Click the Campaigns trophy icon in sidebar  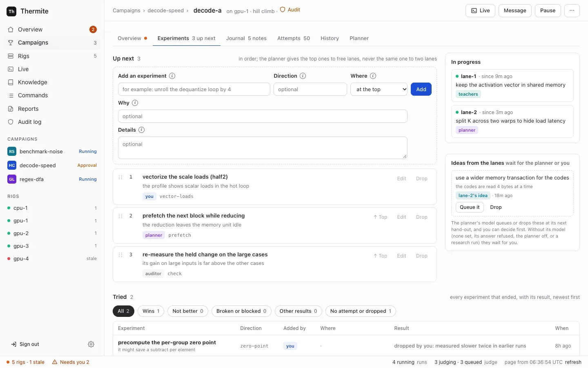point(11,43)
